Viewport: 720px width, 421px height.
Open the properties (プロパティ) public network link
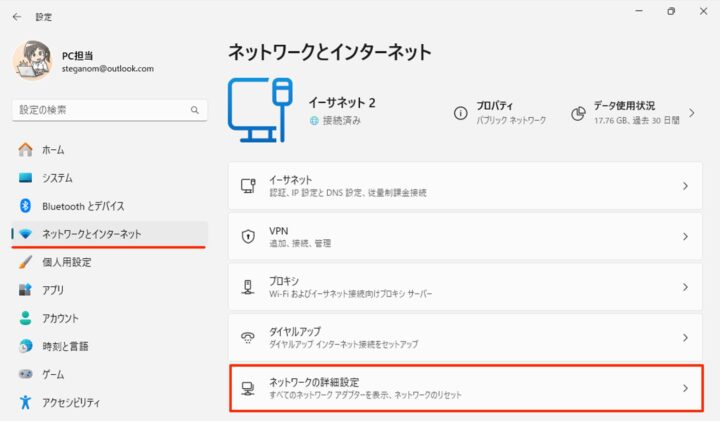point(511,113)
